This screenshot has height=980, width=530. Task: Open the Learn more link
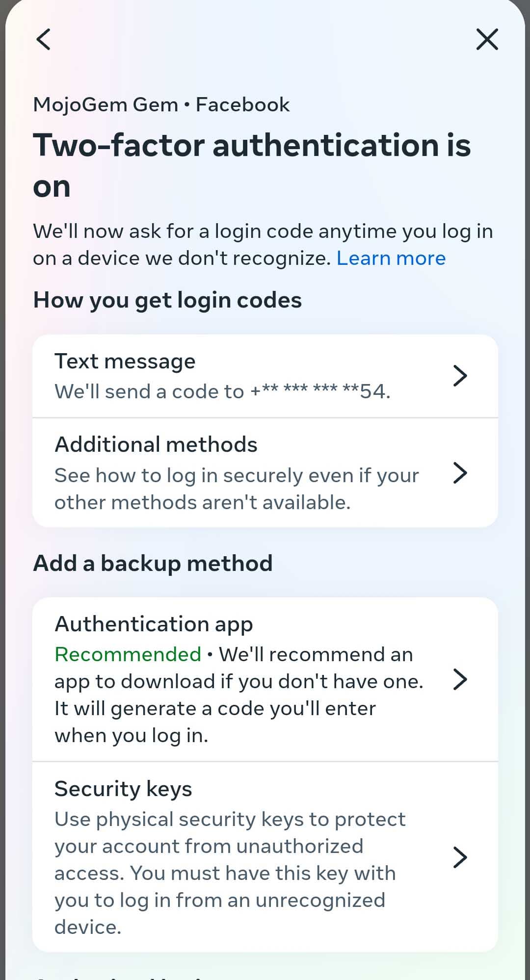click(x=391, y=258)
